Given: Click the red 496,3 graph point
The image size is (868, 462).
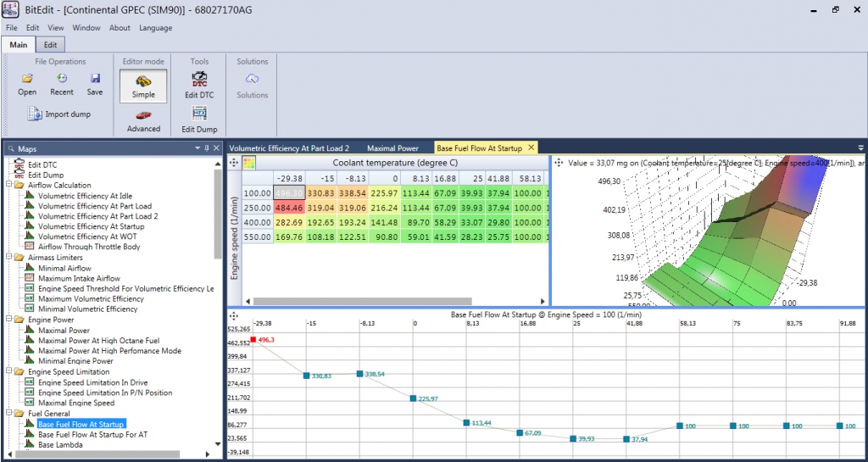Looking at the screenshot, I should pyautogui.click(x=253, y=340).
